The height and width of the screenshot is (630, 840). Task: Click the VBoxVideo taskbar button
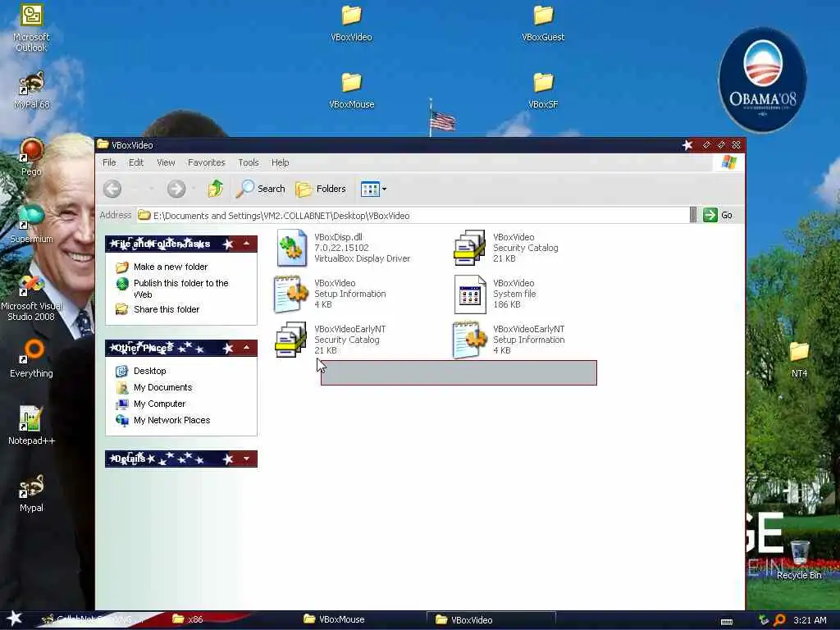(491, 619)
